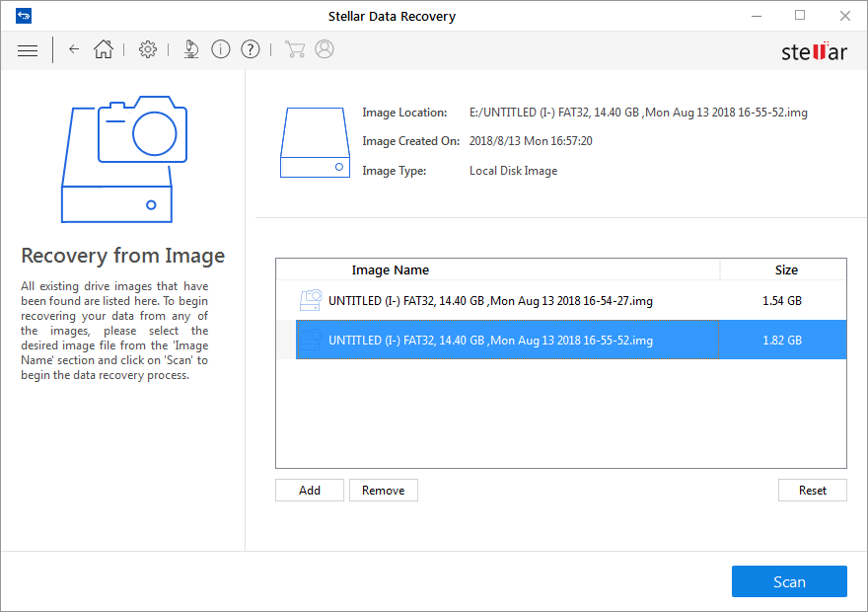The image size is (868, 612).
Task: Open the account profile icon
Action: (325, 49)
